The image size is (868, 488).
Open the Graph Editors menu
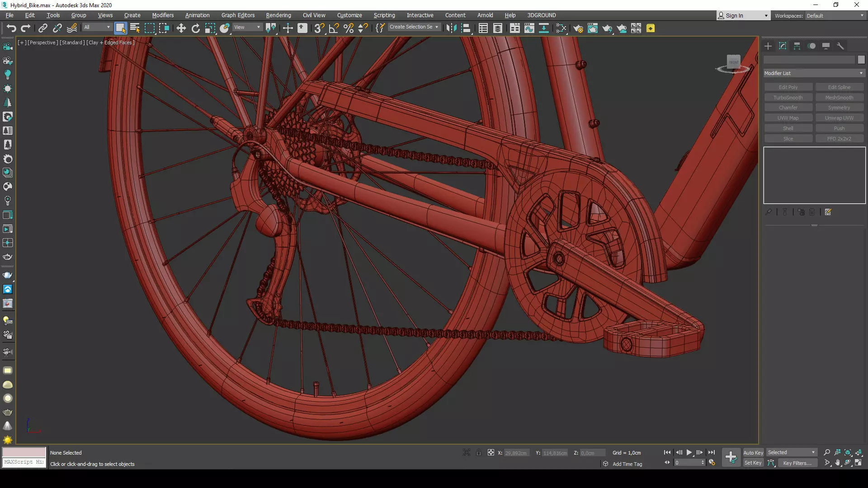tap(238, 15)
